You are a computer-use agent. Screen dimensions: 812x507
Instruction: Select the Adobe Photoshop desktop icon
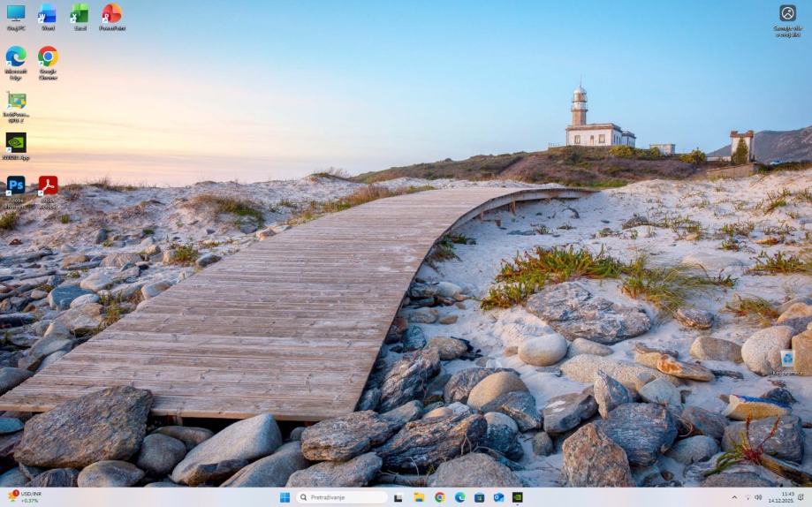pyautogui.click(x=16, y=185)
